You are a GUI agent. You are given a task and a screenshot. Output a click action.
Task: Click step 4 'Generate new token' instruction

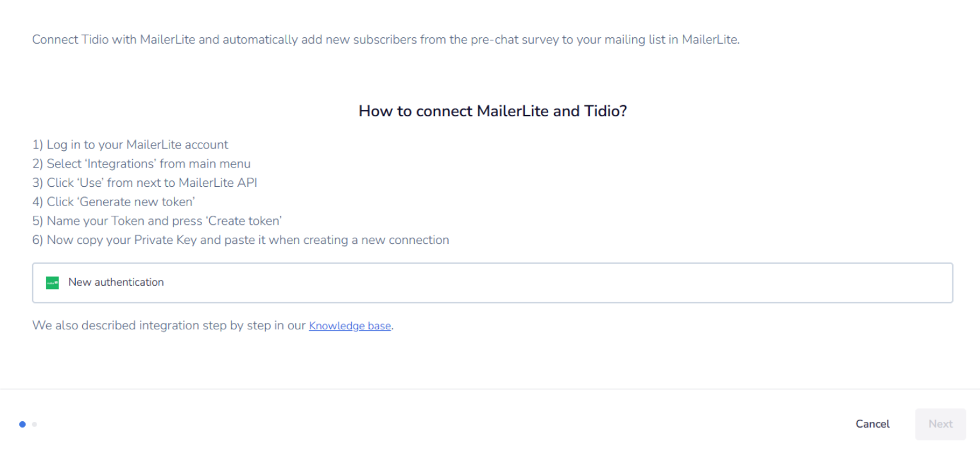click(x=114, y=202)
